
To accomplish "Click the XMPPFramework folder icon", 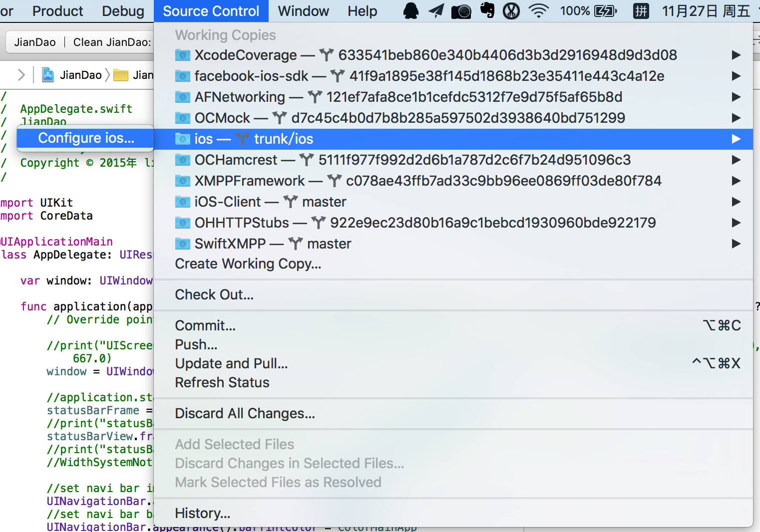I will tap(182, 181).
